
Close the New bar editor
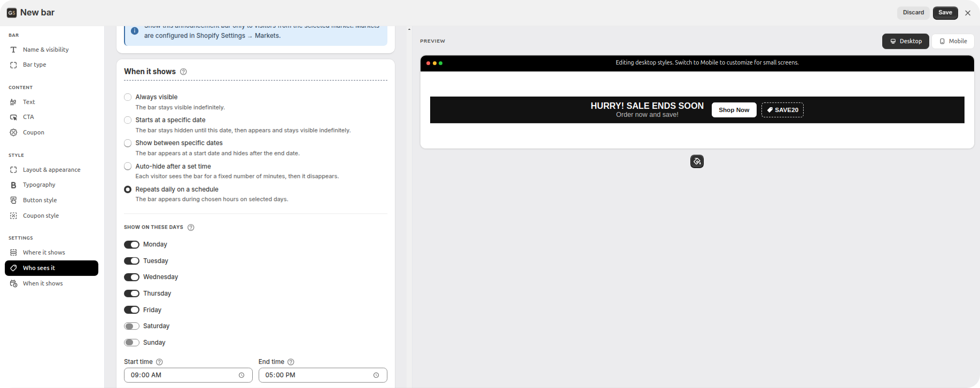click(968, 13)
